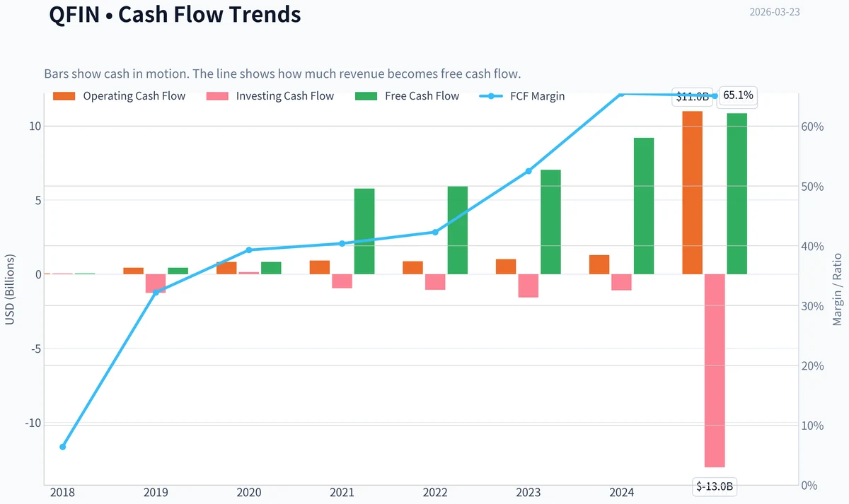Click the 2024 orange operating cash flow bar
849x504 pixels.
click(x=599, y=264)
